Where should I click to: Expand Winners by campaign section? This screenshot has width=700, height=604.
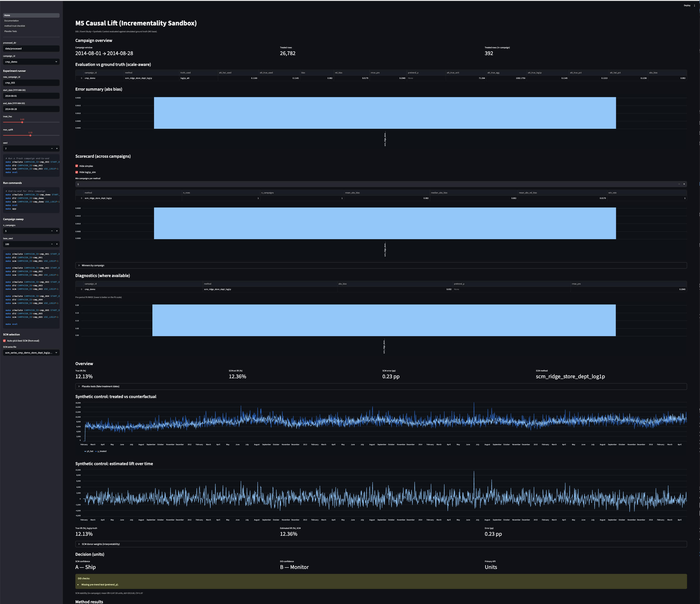click(93, 265)
